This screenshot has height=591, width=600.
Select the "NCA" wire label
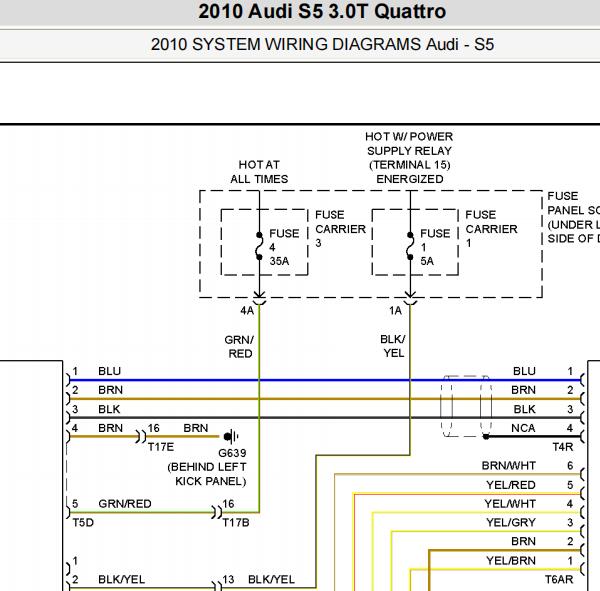[523, 428]
